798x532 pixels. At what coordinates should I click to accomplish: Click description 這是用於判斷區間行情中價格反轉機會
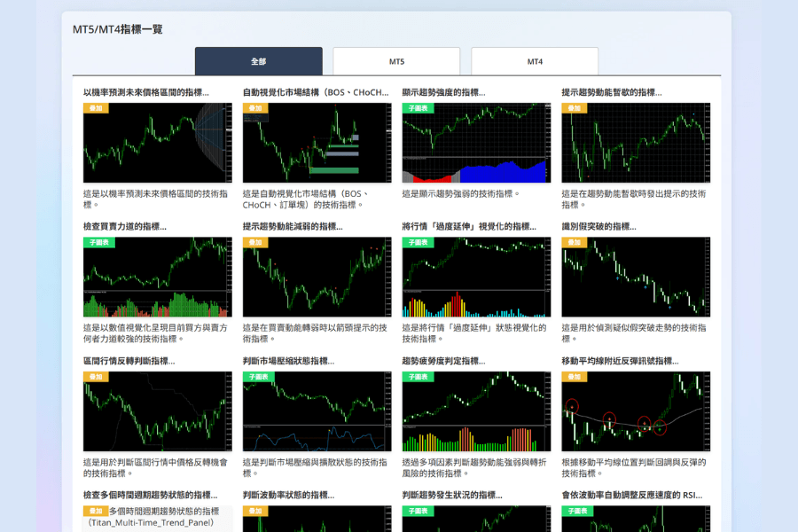click(x=155, y=468)
